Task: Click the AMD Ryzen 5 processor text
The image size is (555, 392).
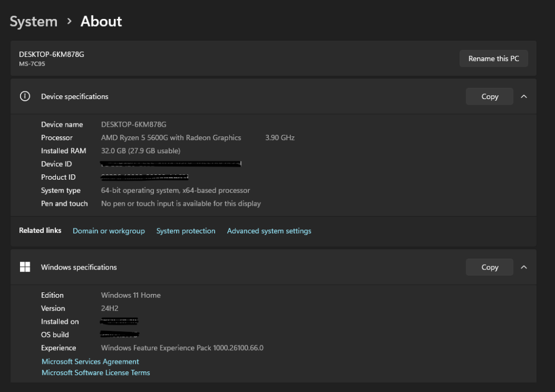Action: point(171,138)
